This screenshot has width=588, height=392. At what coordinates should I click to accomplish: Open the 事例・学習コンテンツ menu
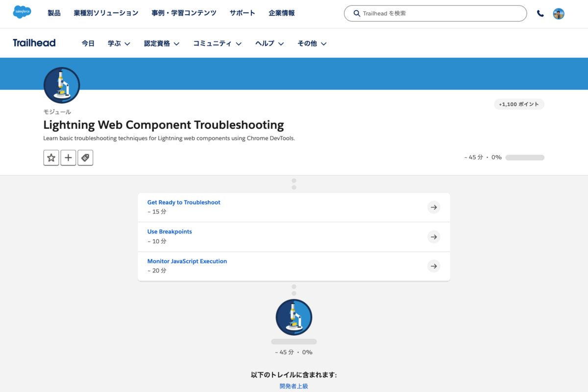pos(184,13)
